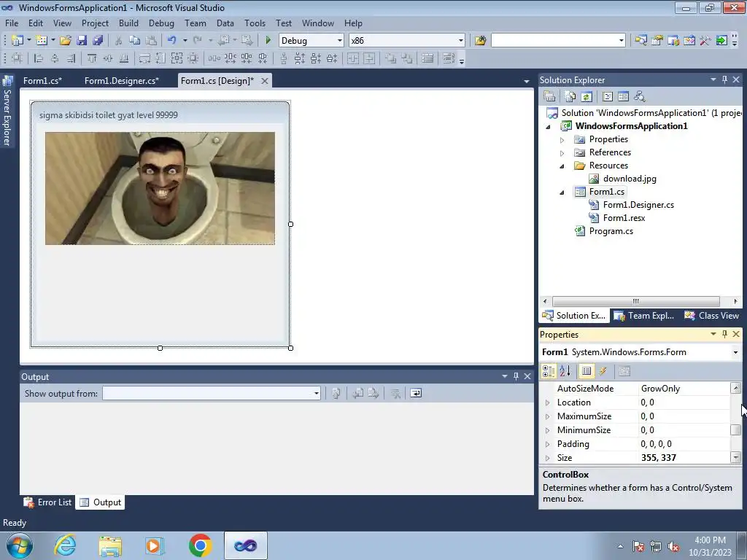Image resolution: width=747 pixels, height=560 pixels.
Task: Select download.jpg in Solution Explorer
Action: tap(630, 179)
